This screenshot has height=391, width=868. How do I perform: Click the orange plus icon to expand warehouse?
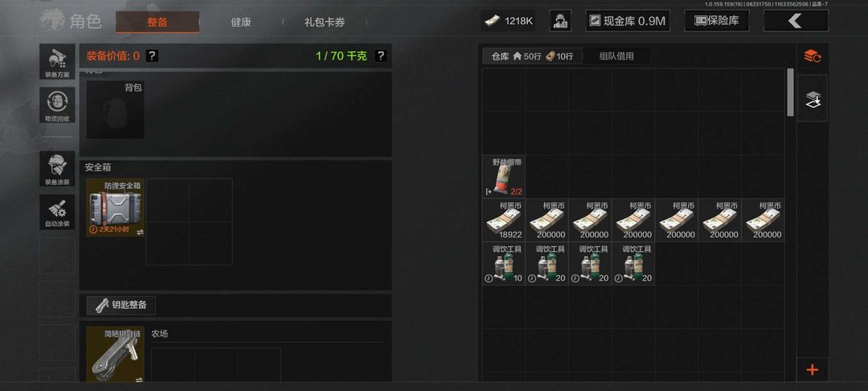tap(812, 370)
